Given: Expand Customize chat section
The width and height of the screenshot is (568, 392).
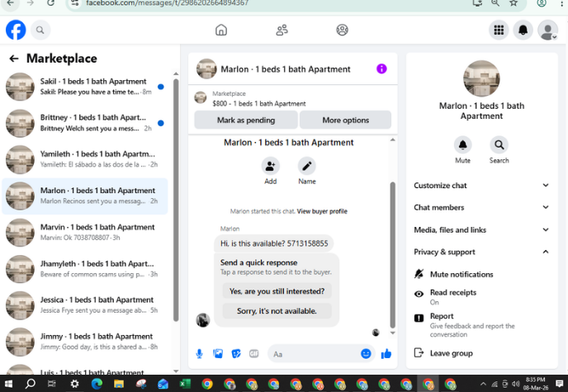Looking at the screenshot, I should click(481, 186).
